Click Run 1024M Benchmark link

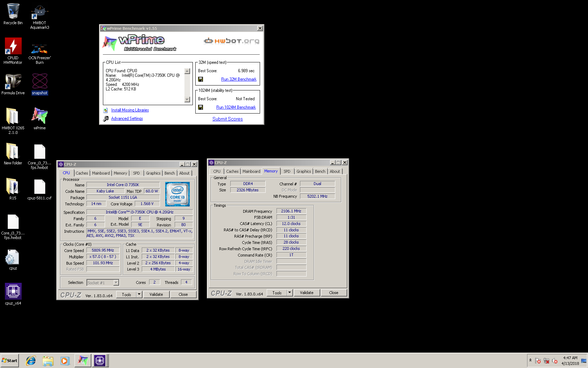pos(236,107)
